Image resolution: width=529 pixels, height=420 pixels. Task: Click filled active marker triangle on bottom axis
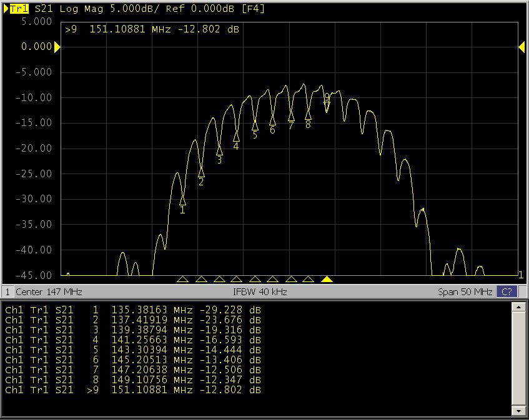click(327, 280)
